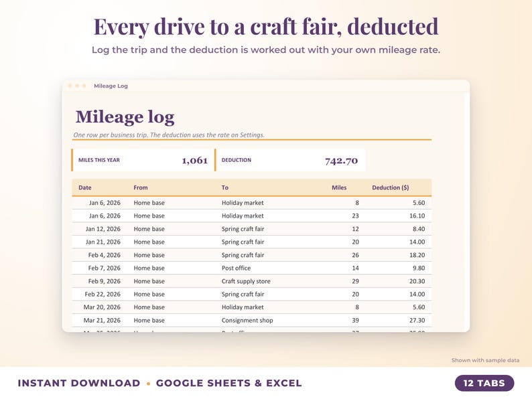
Task: Select the Feb 7, 2026 date cell
Action: point(104,268)
